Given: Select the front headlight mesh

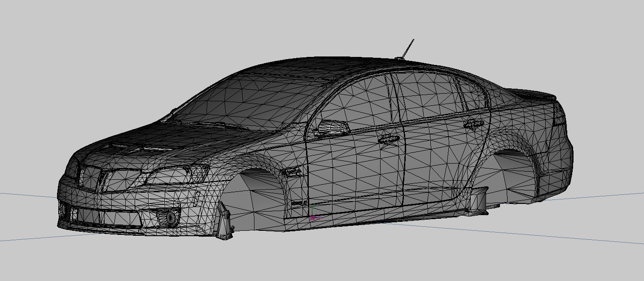Looking at the screenshot, I should (x=178, y=174).
